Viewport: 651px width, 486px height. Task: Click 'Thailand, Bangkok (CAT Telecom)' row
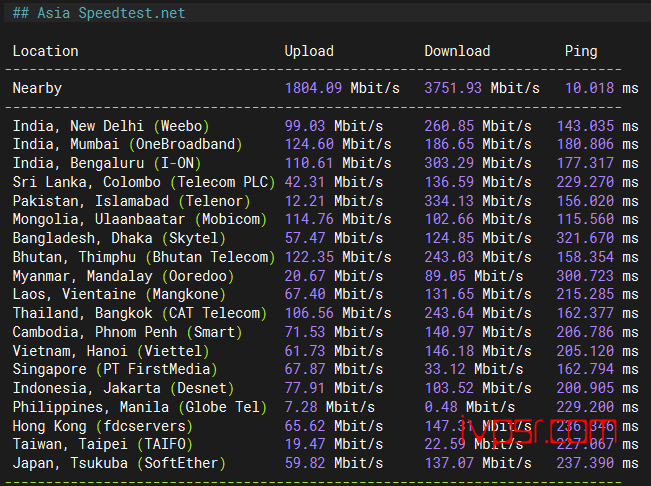(x=140, y=313)
